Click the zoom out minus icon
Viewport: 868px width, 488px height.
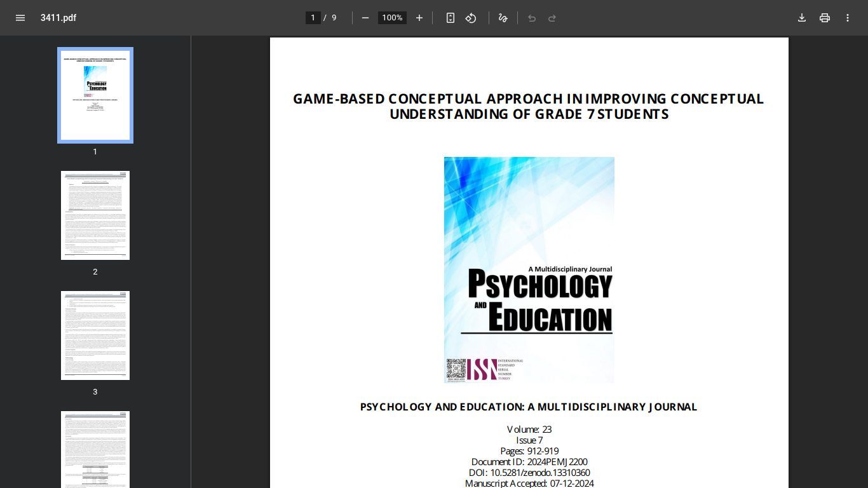coord(365,18)
